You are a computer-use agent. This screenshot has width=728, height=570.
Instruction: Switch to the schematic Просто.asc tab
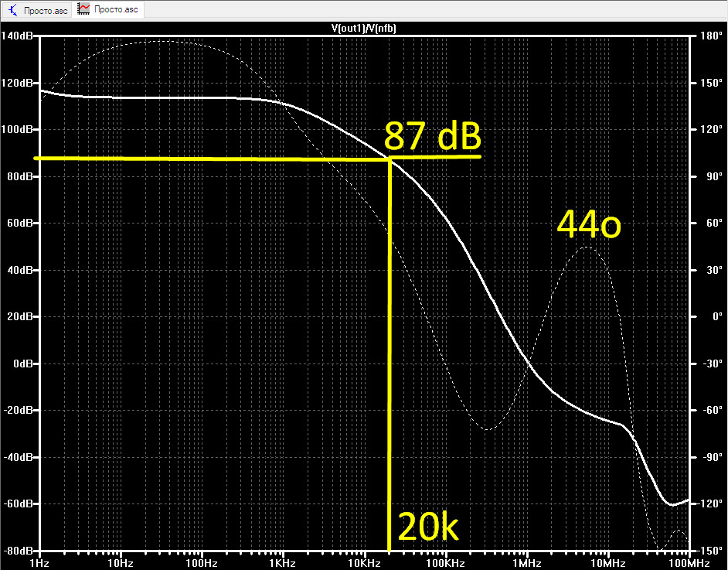pyautogui.click(x=36, y=10)
